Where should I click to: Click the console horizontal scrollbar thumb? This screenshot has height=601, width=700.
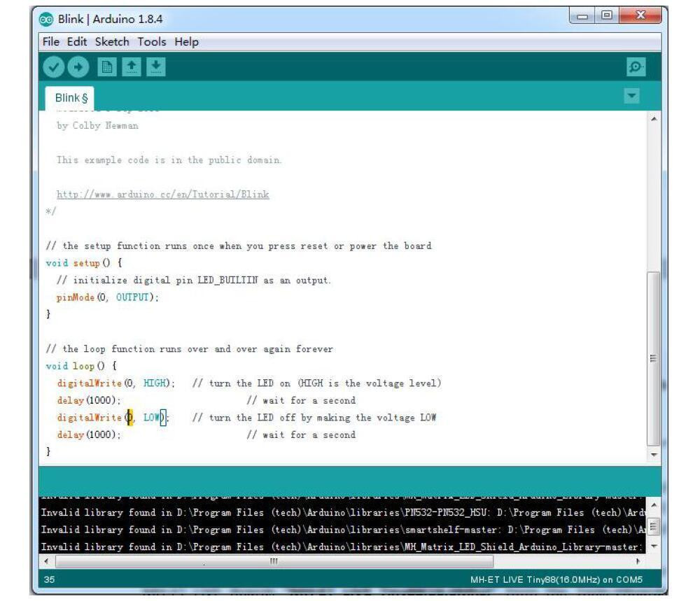click(x=274, y=561)
